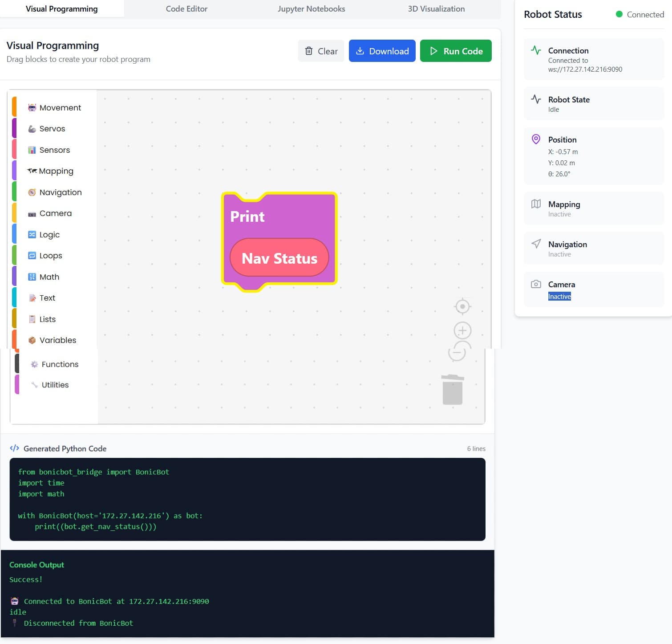Click the zoom-in control on the canvas

coord(462,330)
